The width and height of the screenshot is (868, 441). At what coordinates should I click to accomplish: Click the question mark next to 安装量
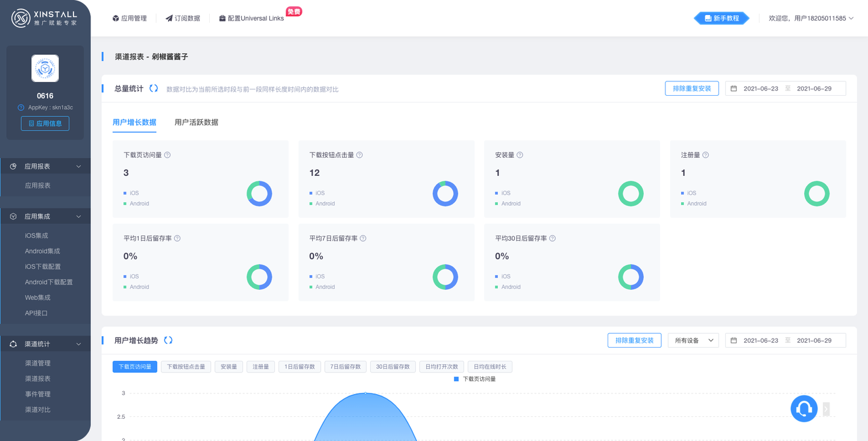click(x=518, y=154)
